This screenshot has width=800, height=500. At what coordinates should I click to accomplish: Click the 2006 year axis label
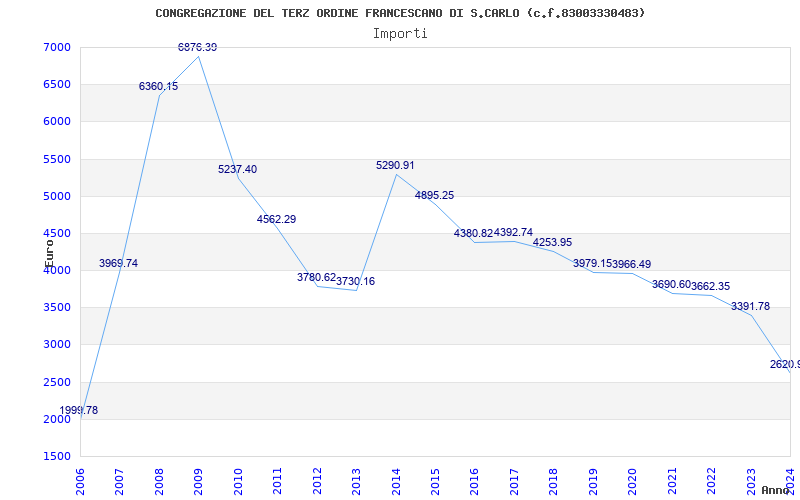click(x=80, y=481)
